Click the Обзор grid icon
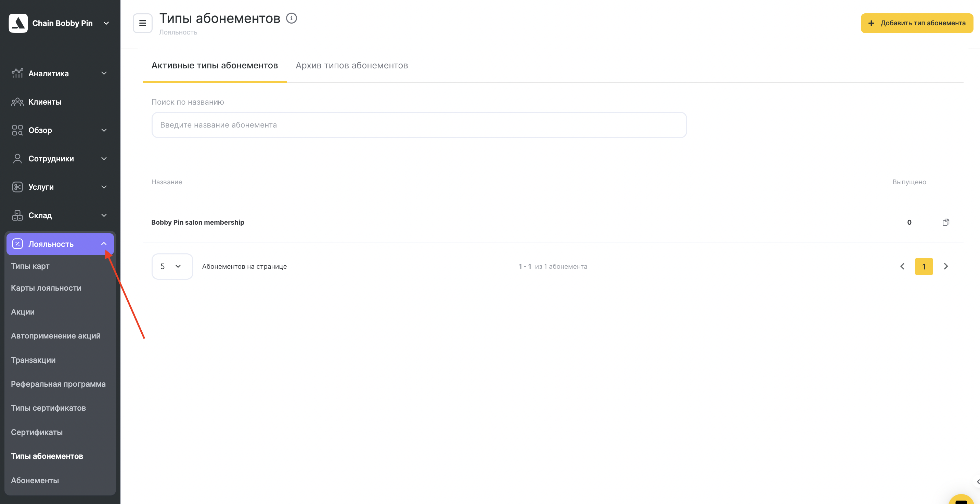Image resolution: width=980 pixels, height=504 pixels. 17,130
